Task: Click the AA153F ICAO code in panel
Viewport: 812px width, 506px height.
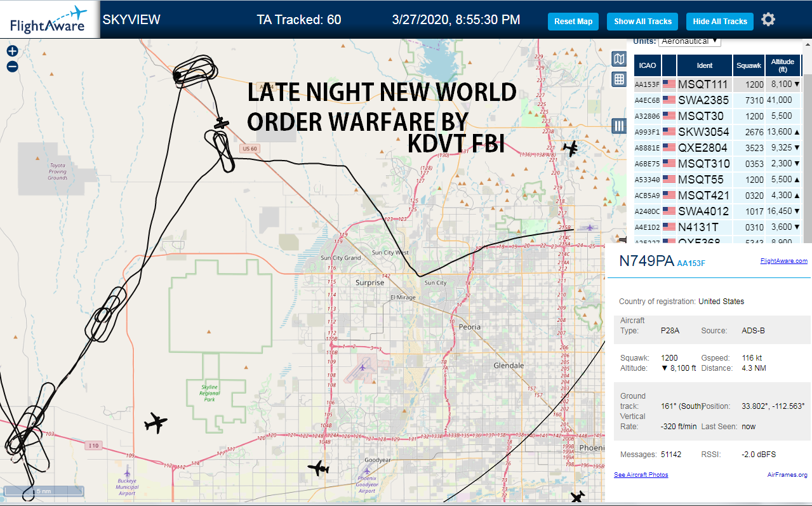Action: pyautogui.click(x=691, y=263)
